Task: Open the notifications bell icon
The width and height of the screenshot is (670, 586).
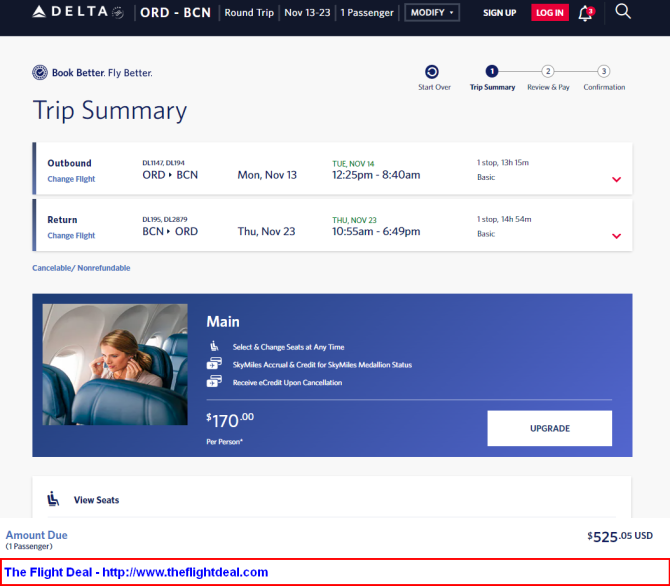Action: 586,13
